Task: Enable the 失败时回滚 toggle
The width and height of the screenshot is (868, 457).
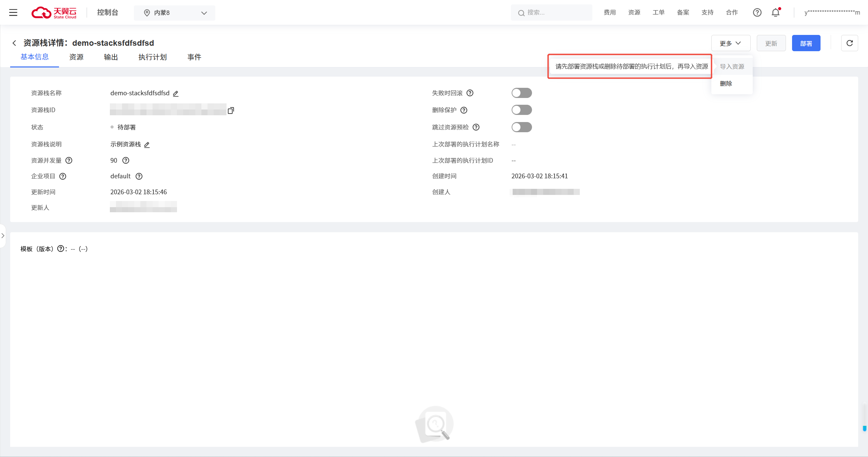Action: coord(521,93)
